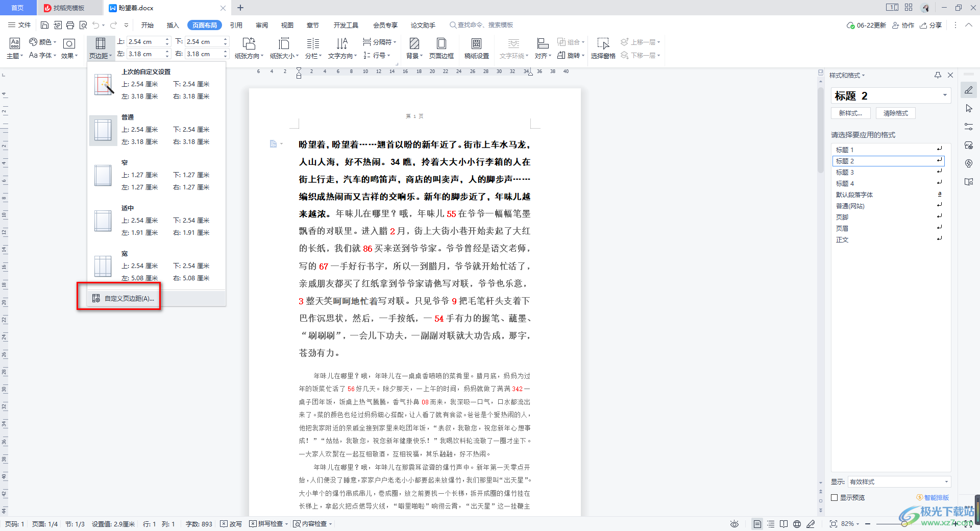Click the 对齐 align icon

tap(543, 43)
